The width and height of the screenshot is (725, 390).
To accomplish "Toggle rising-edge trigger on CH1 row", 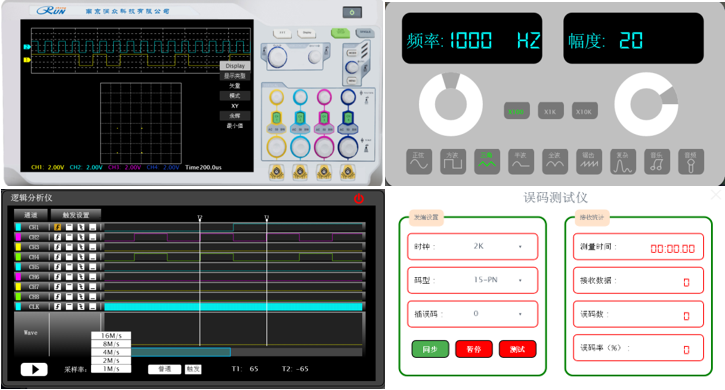I will pos(58,227).
